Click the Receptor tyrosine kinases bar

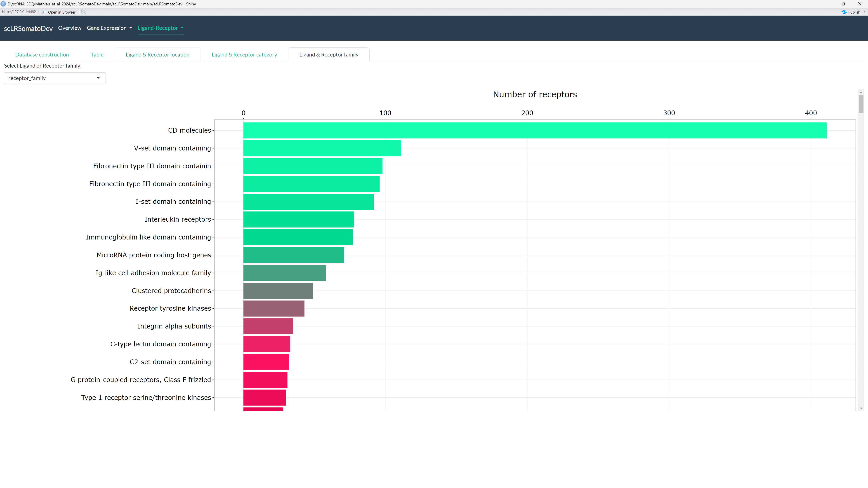274,308
